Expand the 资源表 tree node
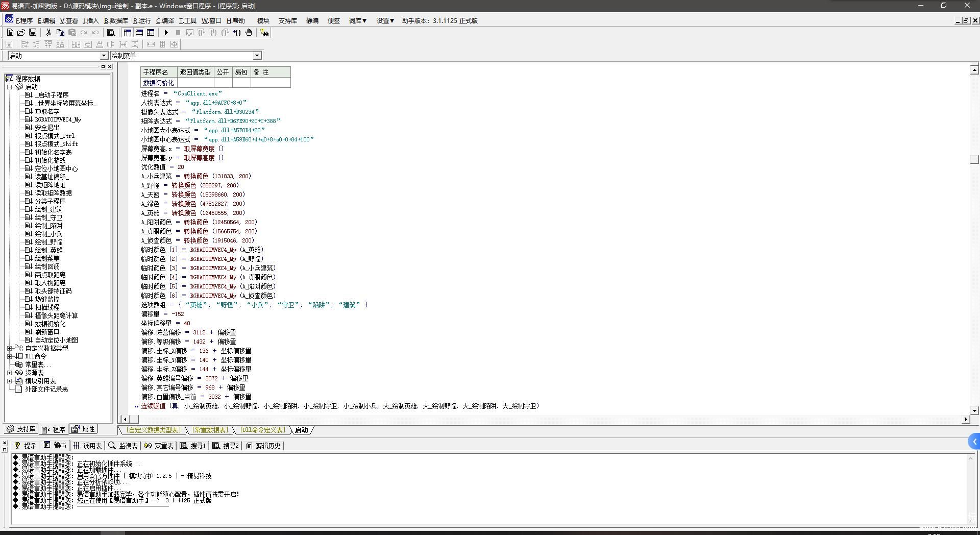The image size is (980, 535). [9, 373]
